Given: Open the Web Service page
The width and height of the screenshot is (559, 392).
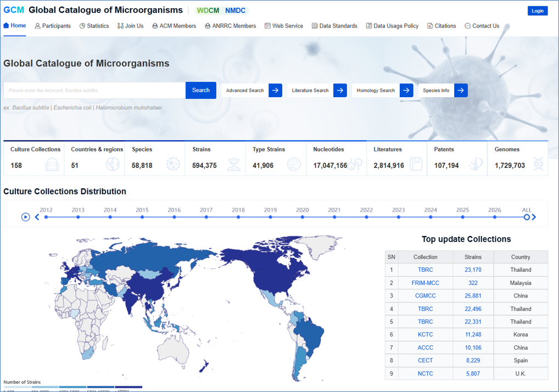Looking at the screenshot, I should coord(284,26).
